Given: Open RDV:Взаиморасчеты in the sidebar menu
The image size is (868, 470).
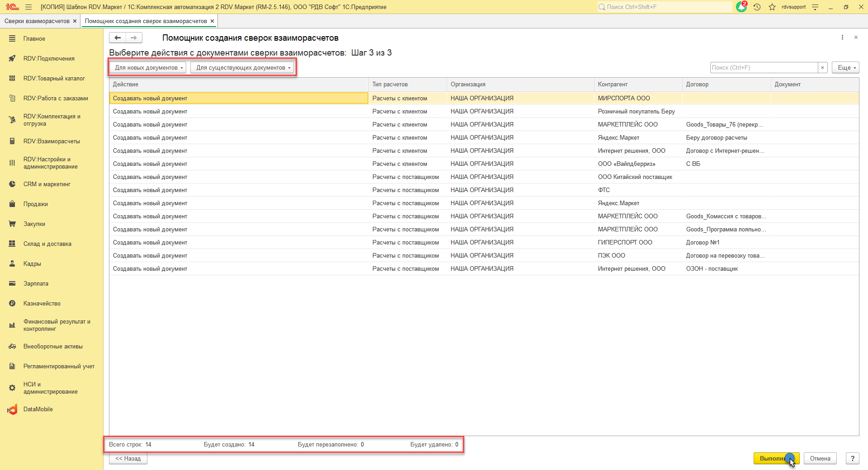Looking at the screenshot, I should click(x=52, y=141).
